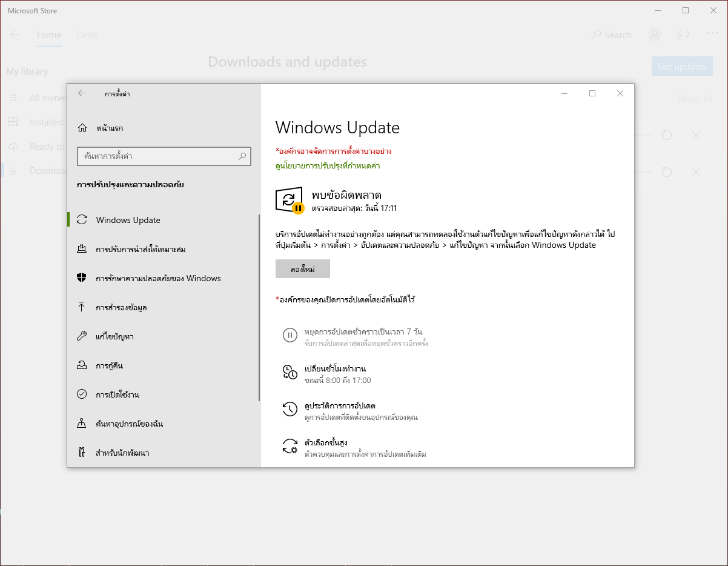Viewport: 728px width, 566px height.
Task: Select Windows Update in Settings sidebar
Action: click(163, 220)
